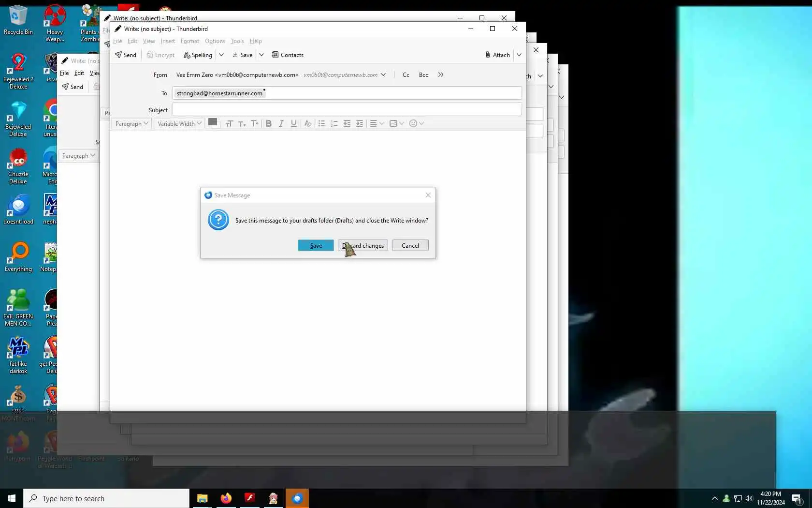This screenshot has height=508, width=812.
Task: Click Send in the background Write window
Action: pyautogui.click(x=72, y=87)
